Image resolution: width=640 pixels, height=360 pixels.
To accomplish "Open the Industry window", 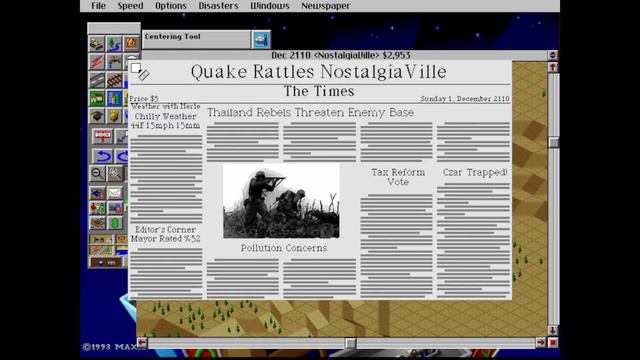I will [115, 208].
